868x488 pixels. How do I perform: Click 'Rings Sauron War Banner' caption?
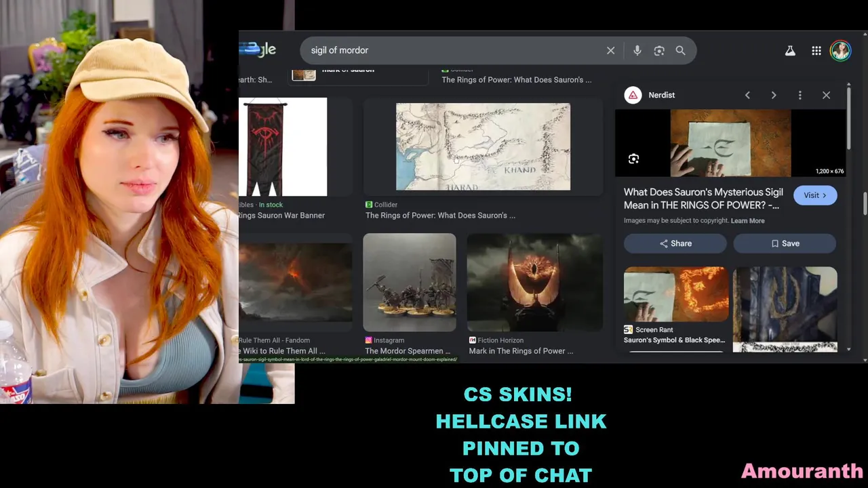[281, 216]
